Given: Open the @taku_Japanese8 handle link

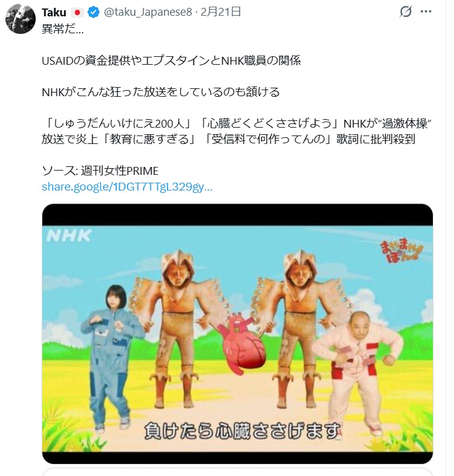Looking at the screenshot, I should (148, 12).
